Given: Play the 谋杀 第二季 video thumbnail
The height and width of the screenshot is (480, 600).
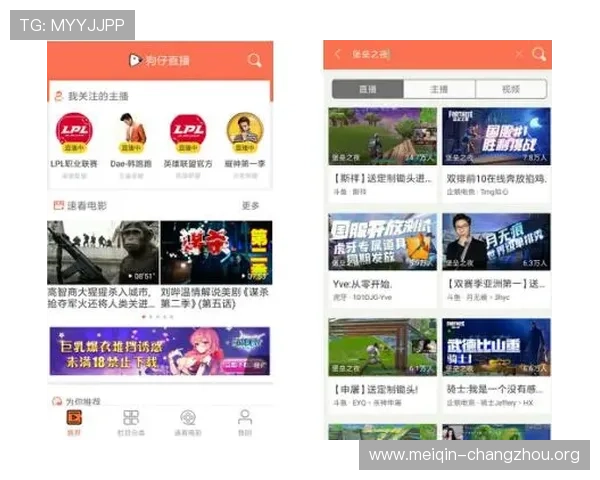Looking at the screenshot, I should point(217,252).
